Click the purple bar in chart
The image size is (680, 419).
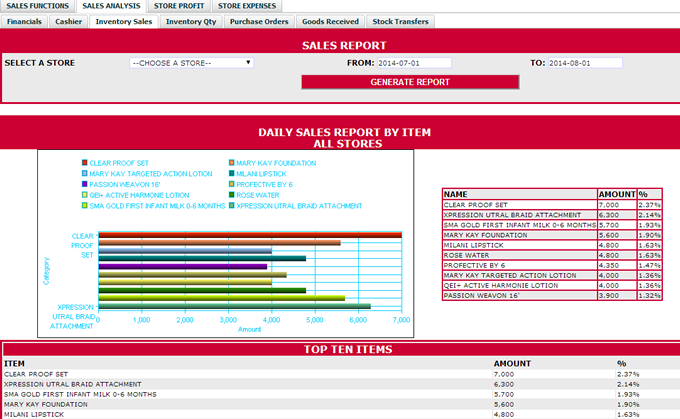click(x=183, y=266)
